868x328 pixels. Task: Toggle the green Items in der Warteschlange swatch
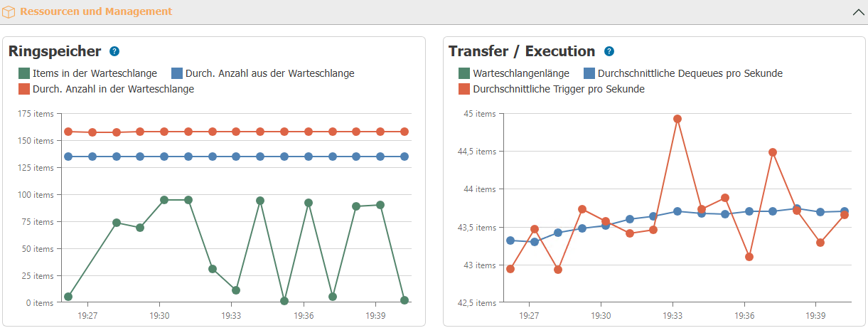(x=24, y=73)
